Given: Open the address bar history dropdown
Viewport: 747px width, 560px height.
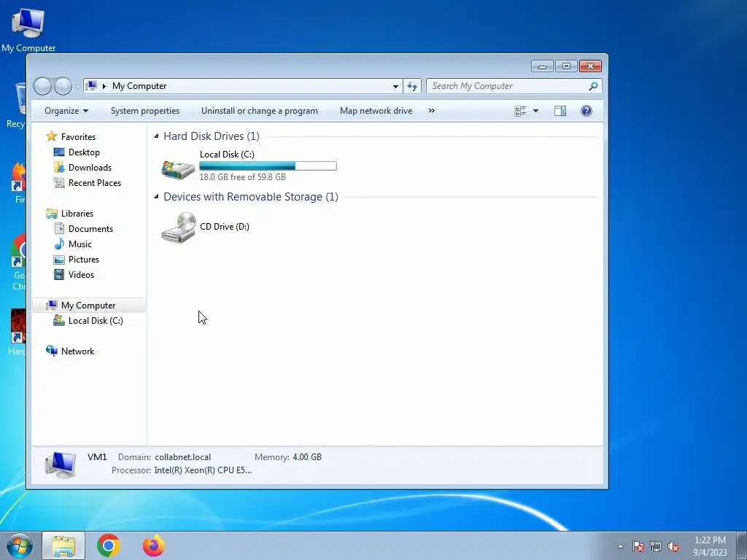Looking at the screenshot, I should (395, 86).
